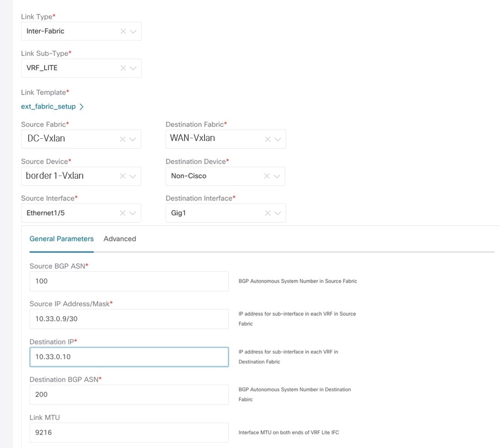The width and height of the screenshot is (500, 448).
Task: Clear the Link Type selection
Action: click(x=123, y=31)
